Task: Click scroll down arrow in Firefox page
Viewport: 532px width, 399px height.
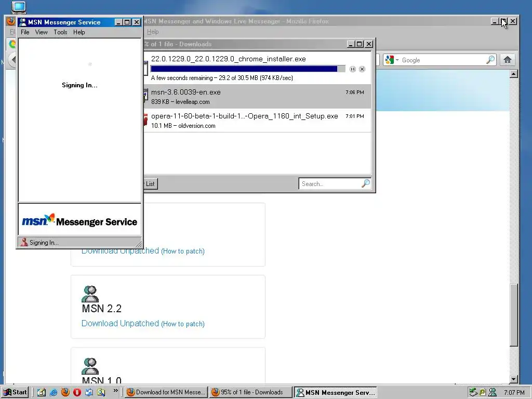Action: tap(514, 379)
